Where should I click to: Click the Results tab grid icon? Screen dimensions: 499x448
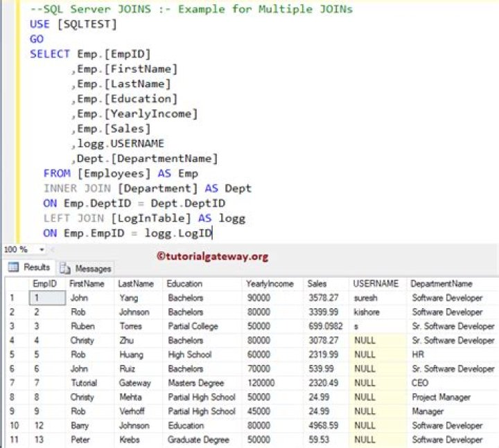(14, 267)
